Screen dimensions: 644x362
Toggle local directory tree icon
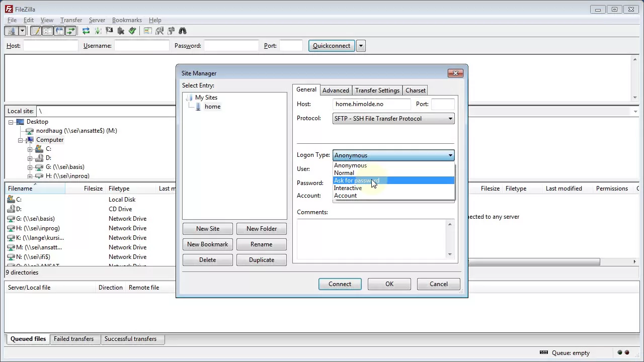[47, 31]
